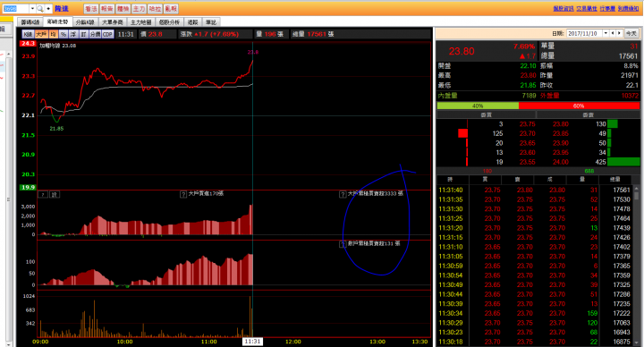Click the 今天 today button
Viewport: 644px width, 347px height.
tap(631, 33)
